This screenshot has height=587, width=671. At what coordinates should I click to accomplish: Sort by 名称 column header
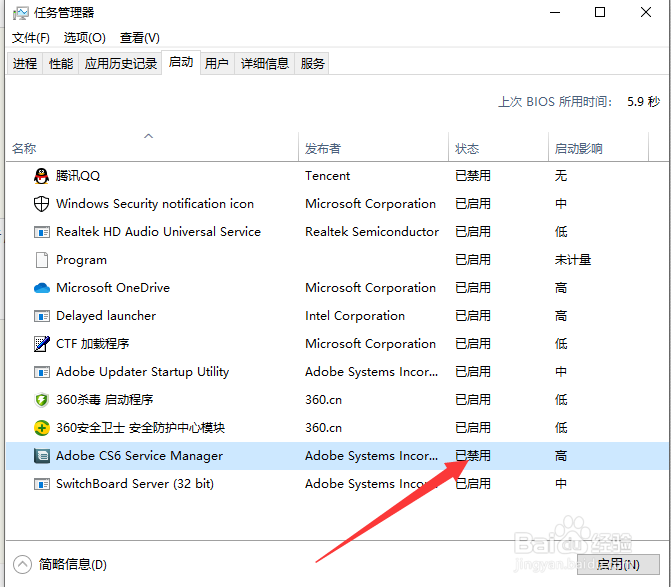(x=24, y=148)
